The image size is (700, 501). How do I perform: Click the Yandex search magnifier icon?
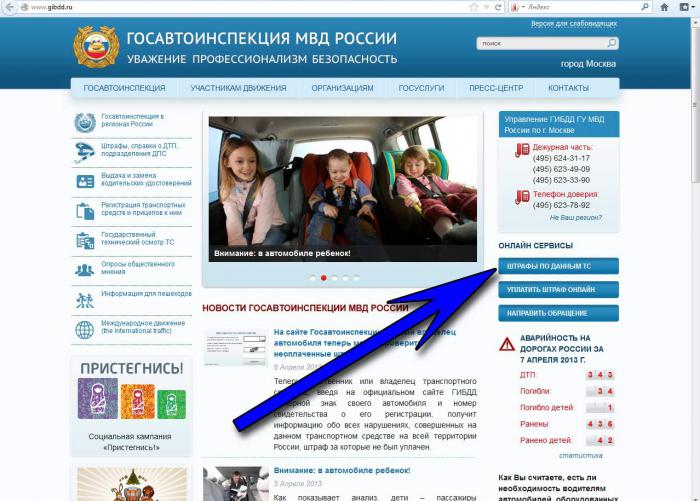click(x=645, y=7)
